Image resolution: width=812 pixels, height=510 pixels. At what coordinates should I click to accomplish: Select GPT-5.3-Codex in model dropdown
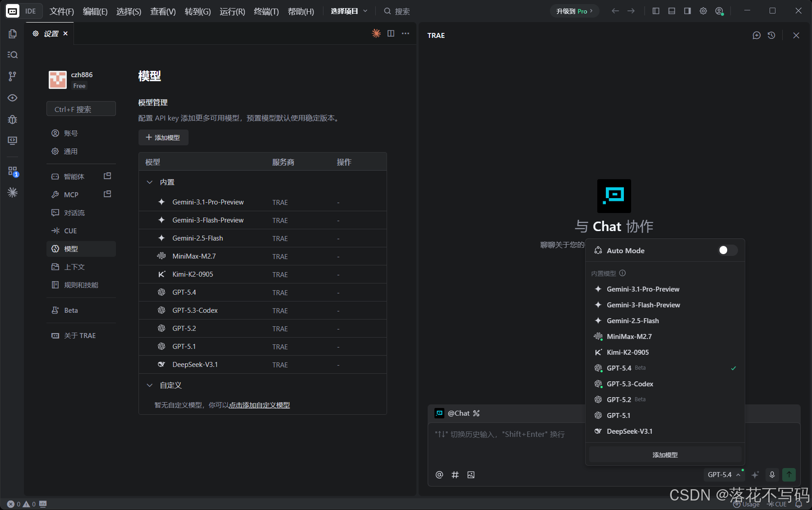click(665, 384)
